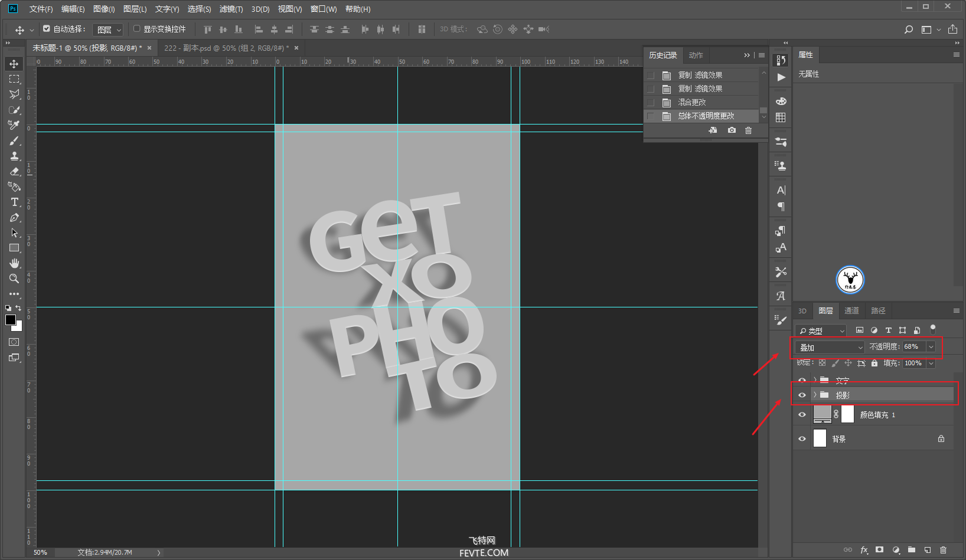Switch to the 通道 tab

(851, 311)
